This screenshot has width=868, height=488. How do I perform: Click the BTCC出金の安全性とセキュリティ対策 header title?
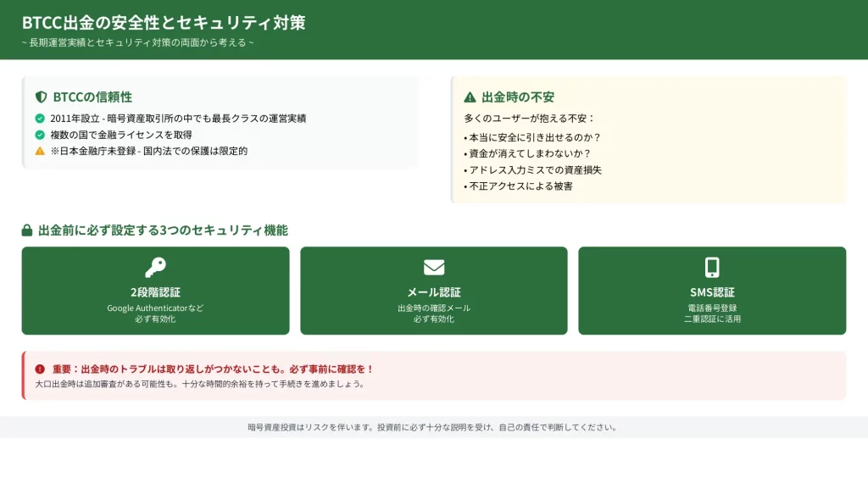[x=164, y=23]
